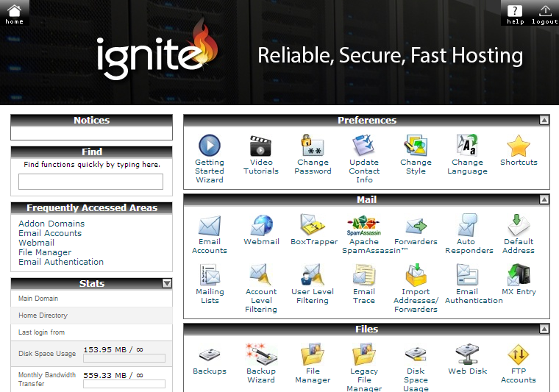This screenshot has width=559, height=392.
Task: Expand the Stats panel arrow
Action: pos(167,283)
